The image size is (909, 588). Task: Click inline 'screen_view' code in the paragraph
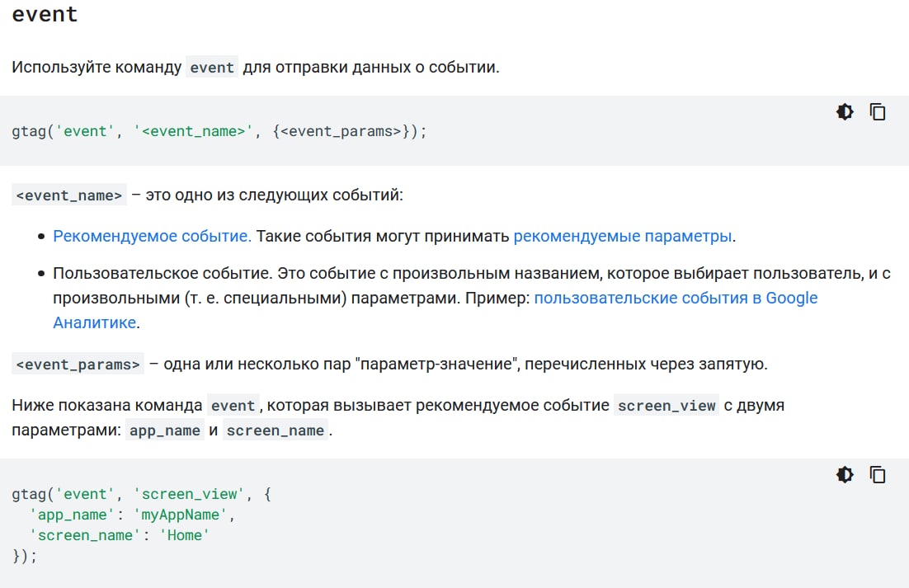666,406
